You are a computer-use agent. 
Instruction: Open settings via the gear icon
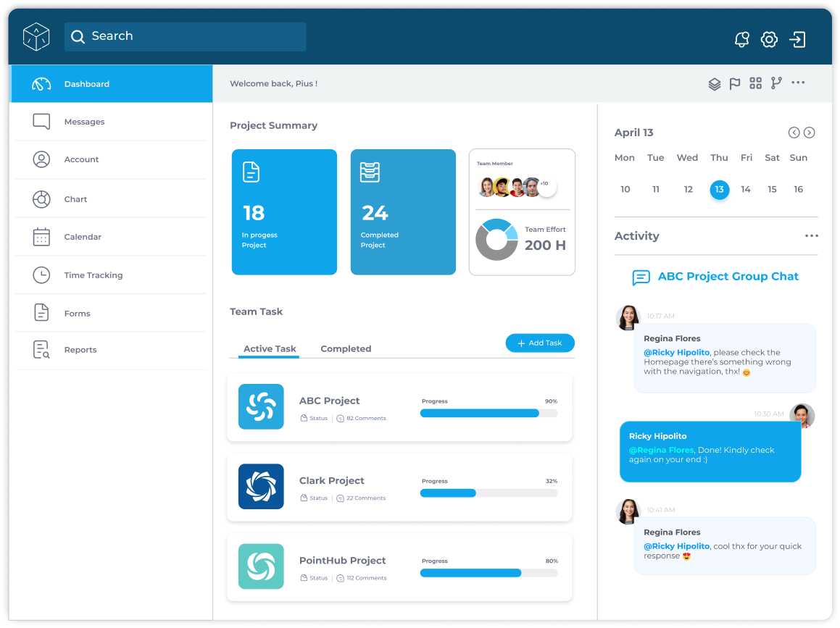tap(769, 39)
